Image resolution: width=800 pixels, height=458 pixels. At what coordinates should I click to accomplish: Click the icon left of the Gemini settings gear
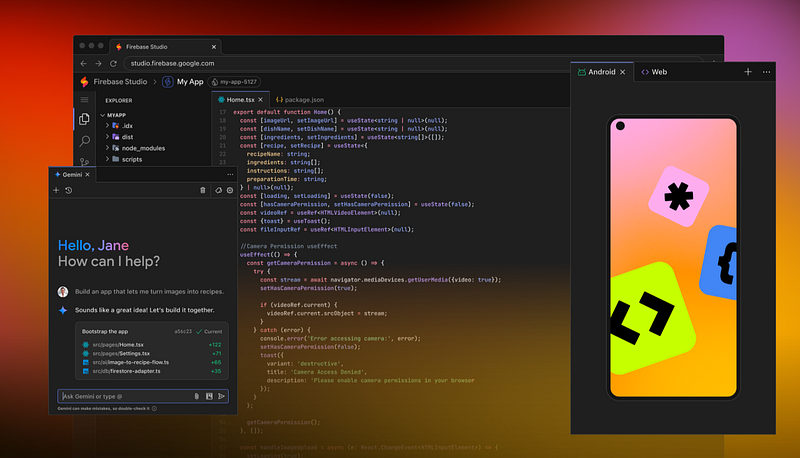click(218, 190)
